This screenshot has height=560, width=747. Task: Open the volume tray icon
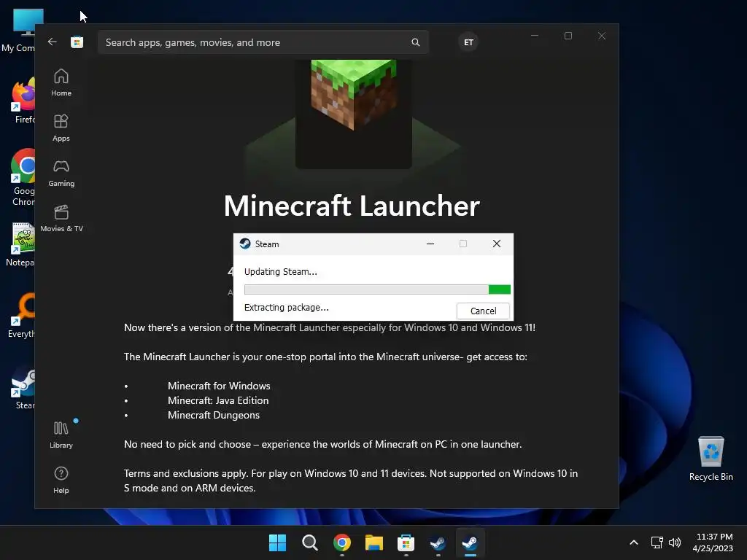(675, 542)
